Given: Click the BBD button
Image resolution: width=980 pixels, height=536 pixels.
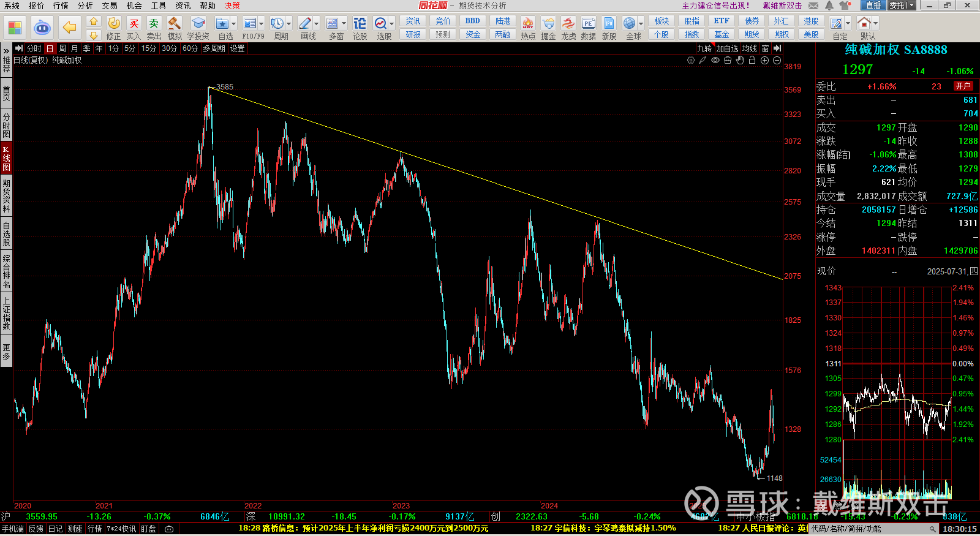Looking at the screenshot, I should point(473,21).
